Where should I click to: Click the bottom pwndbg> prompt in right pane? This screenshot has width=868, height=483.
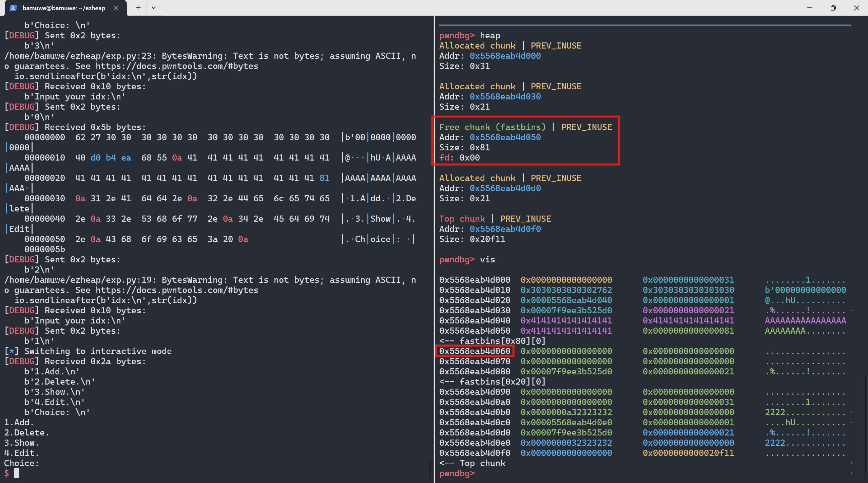pyautogui.click(x=457, y=473)
